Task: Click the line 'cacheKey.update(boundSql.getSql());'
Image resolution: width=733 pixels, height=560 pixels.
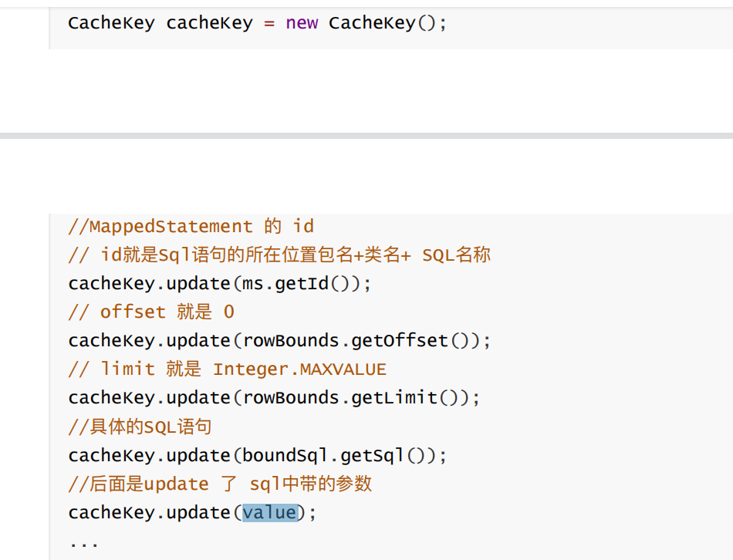Action: click(258, 455)
